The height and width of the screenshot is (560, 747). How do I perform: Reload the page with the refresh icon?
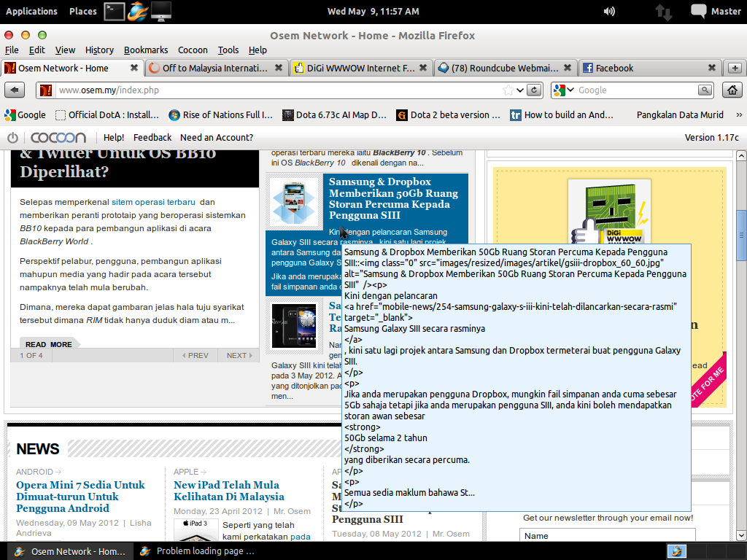(535, 90)
